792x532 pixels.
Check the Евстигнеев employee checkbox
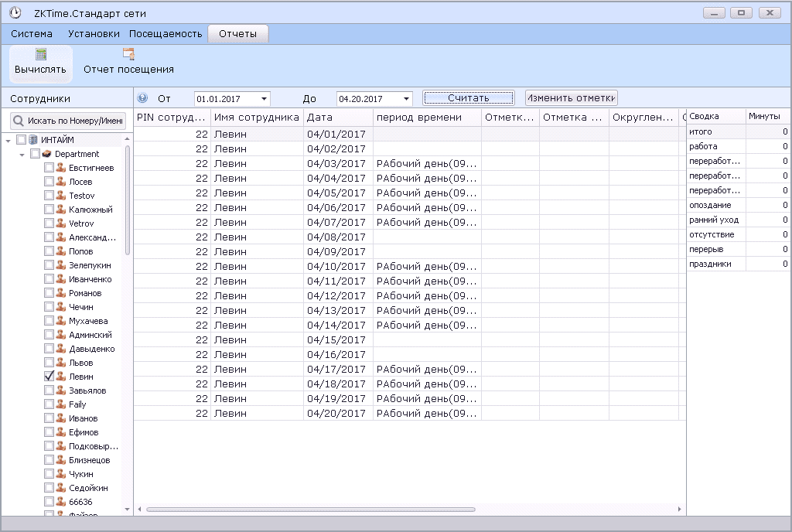tap(49, 168)
